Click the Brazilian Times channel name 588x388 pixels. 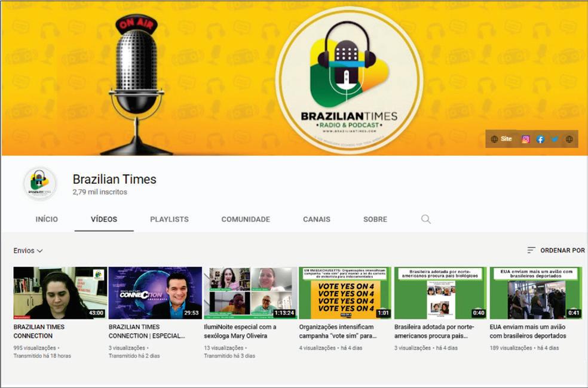pos(114,180)
